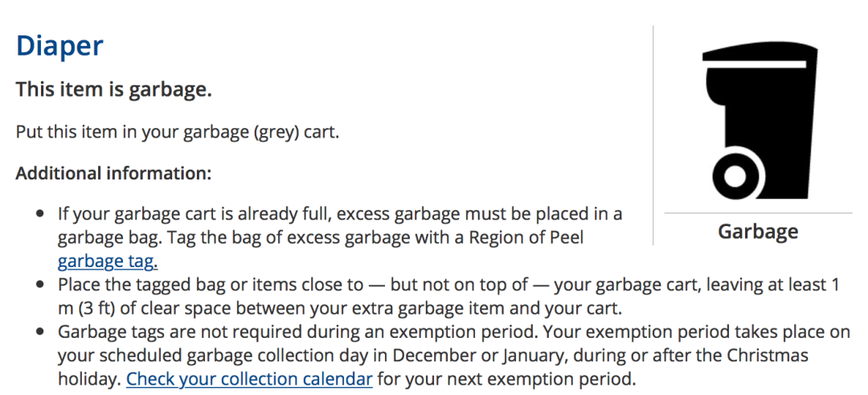This screenshot has width=868, height=395.
Task: Click the text "Region of Peel"
Action: (x=526, y=237)
